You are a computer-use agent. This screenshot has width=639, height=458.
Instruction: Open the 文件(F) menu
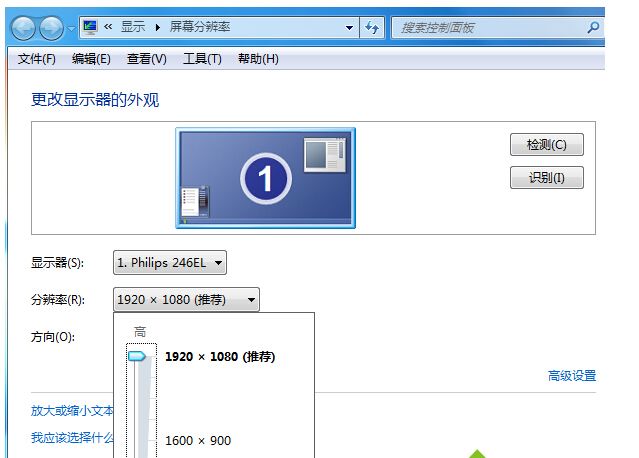point(37,59)
